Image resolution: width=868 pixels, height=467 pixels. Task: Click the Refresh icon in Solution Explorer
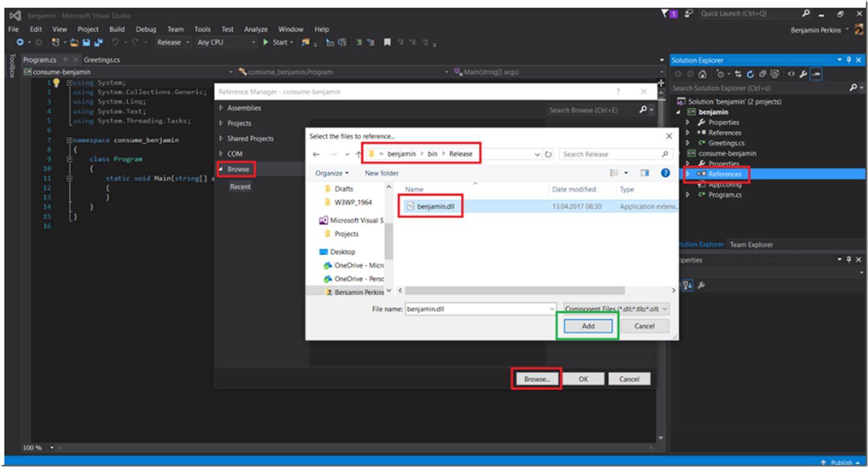[x=750, y=74]
